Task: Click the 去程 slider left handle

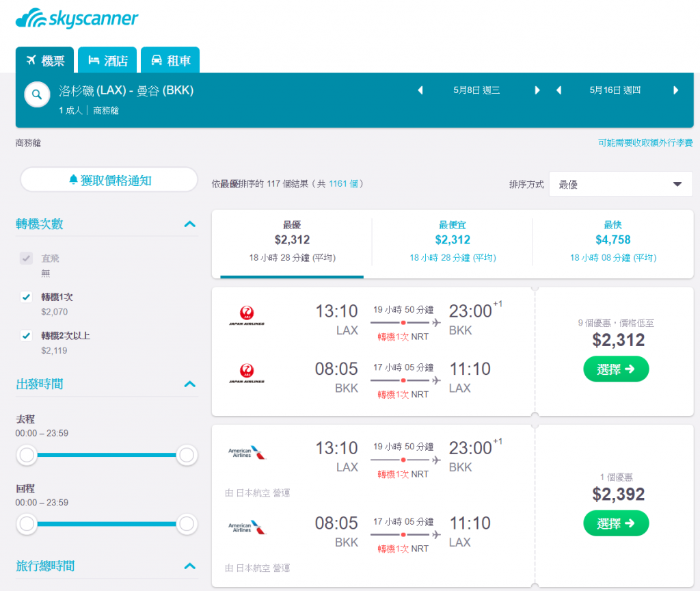Action: (27, 455)
